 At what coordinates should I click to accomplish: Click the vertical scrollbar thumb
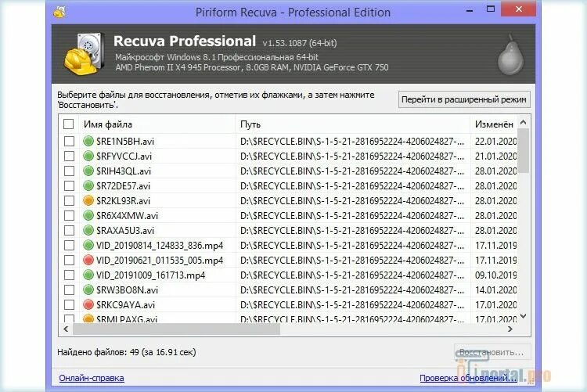tap(524, 150)
